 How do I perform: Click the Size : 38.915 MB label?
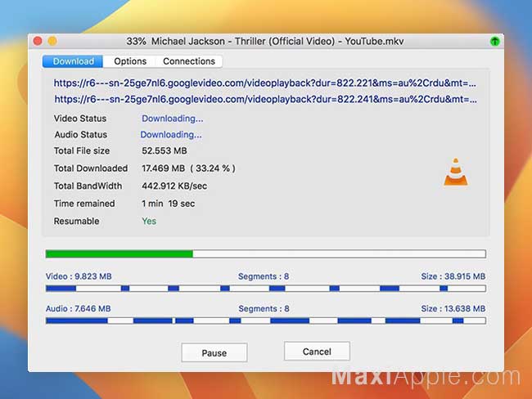453,276
